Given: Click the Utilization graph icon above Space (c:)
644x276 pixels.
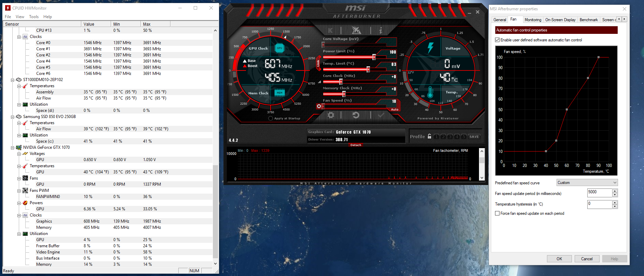Looking at the screenshot, I should 25,135.
